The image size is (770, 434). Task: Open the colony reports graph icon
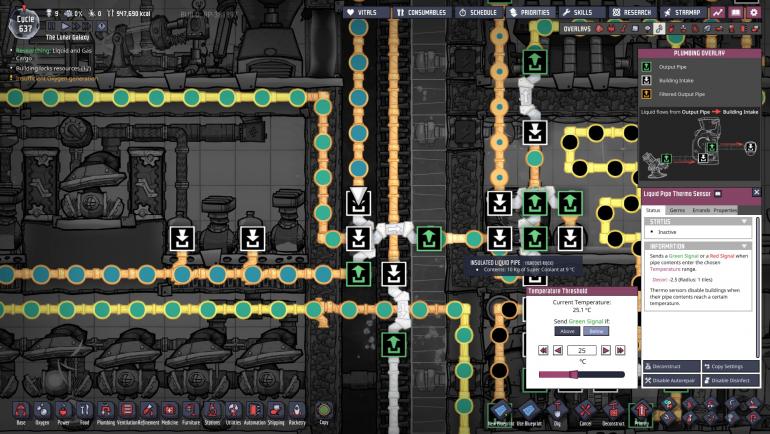tap(718, 12)
